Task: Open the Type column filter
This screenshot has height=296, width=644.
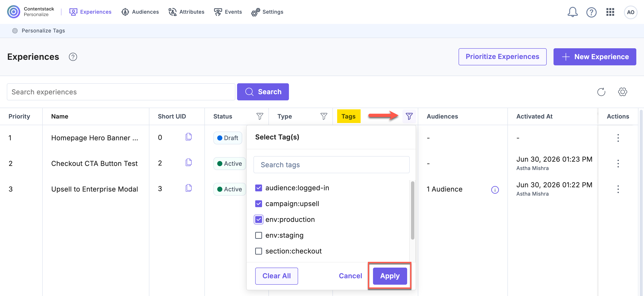Action: click(323, 116)
